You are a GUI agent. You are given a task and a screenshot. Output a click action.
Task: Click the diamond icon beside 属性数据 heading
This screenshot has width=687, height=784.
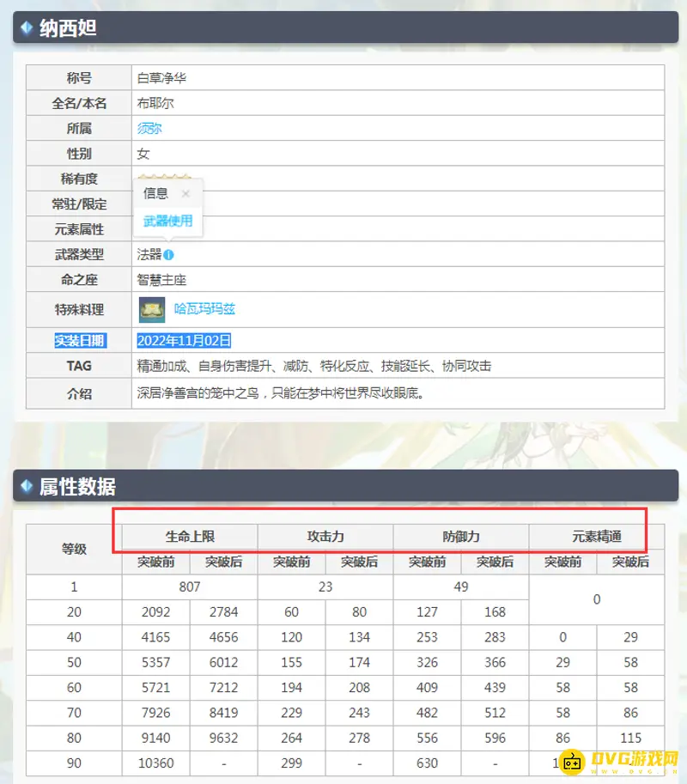(27, 487)
